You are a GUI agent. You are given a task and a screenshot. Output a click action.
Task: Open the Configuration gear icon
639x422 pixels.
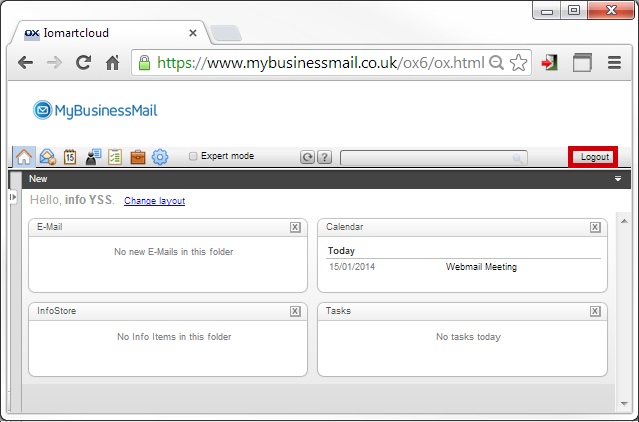[160, 157]
